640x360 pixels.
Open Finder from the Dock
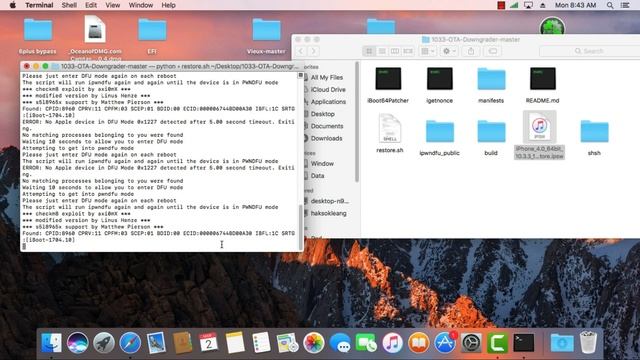[51, 342]
